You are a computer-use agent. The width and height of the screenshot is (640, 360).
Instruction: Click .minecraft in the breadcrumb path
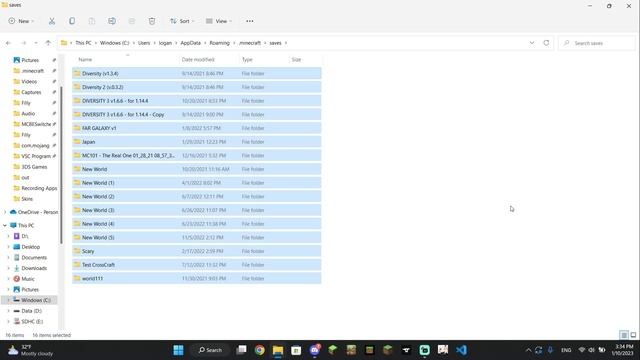point(249,43)
